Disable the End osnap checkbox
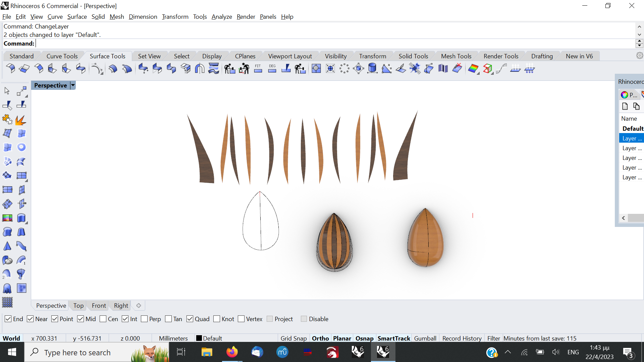Screen dimensions: 644x362 [x=8, y=319]
